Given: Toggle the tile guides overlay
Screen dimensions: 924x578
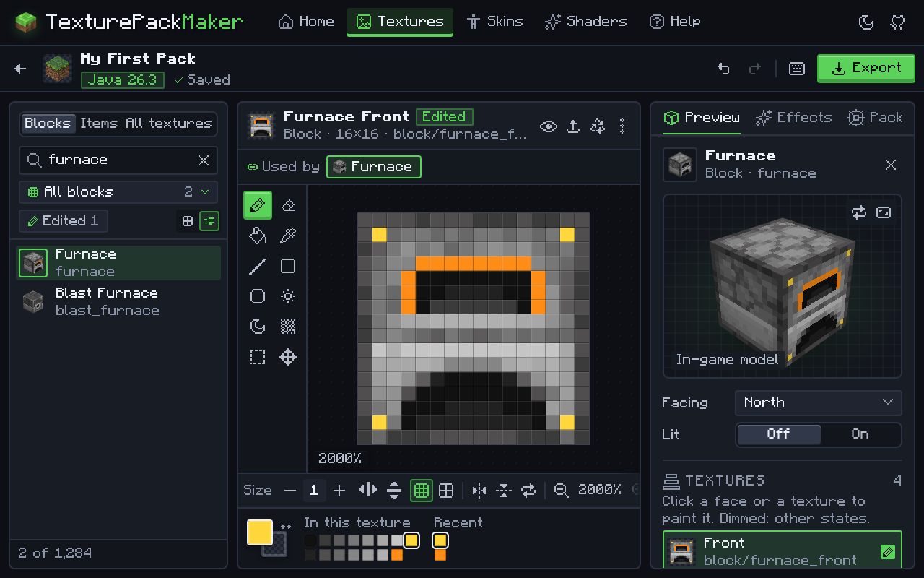Looking at the screenshot, I should (x=446, y=491).
